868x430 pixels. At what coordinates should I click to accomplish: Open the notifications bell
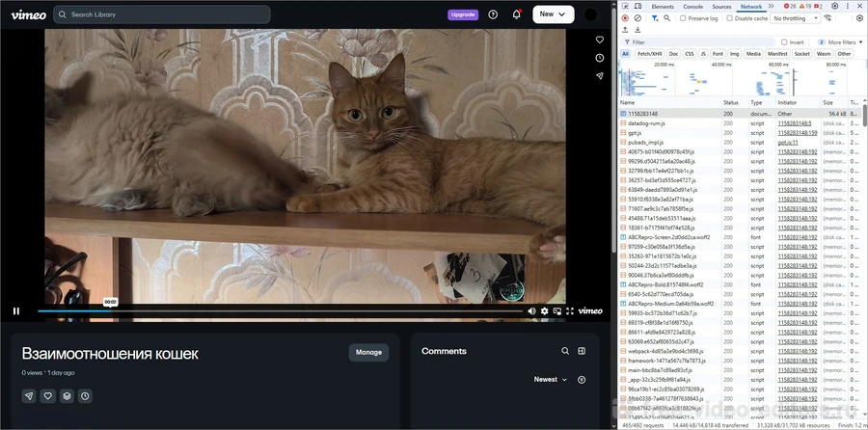tap(517, 14)
